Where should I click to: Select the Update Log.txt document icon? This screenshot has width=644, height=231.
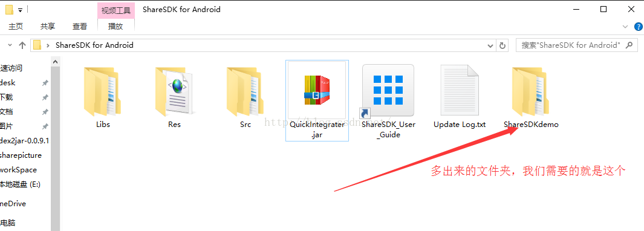click(460, 89)
